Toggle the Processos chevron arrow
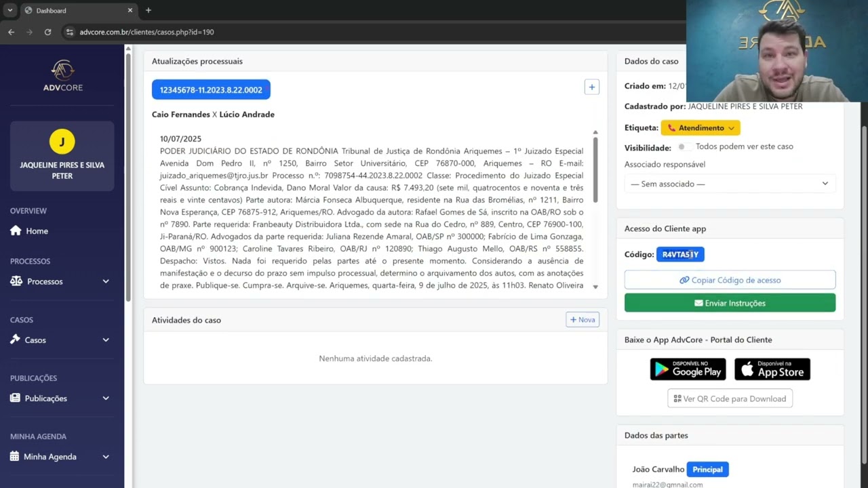Screen dimensions: 868x488 click(106, 281)
